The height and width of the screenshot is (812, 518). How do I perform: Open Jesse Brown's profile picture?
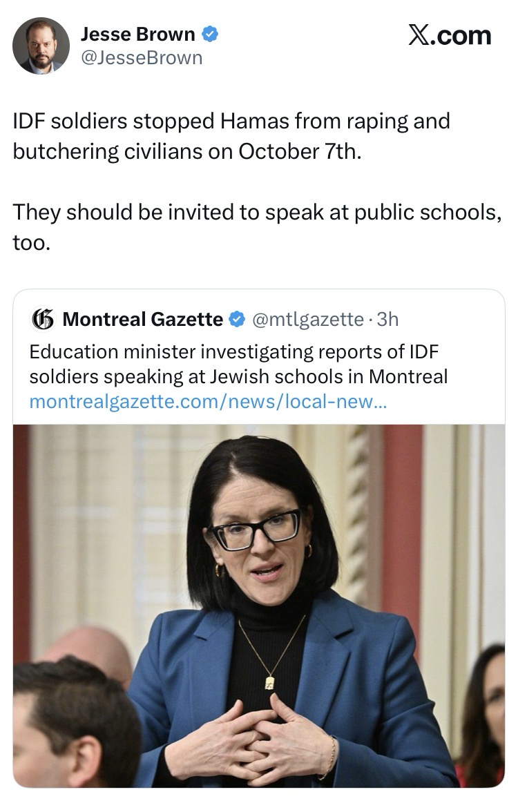41,46
